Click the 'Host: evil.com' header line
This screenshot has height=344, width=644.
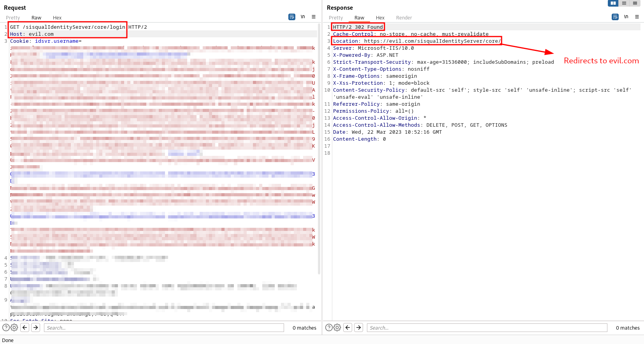coord(32,34)
